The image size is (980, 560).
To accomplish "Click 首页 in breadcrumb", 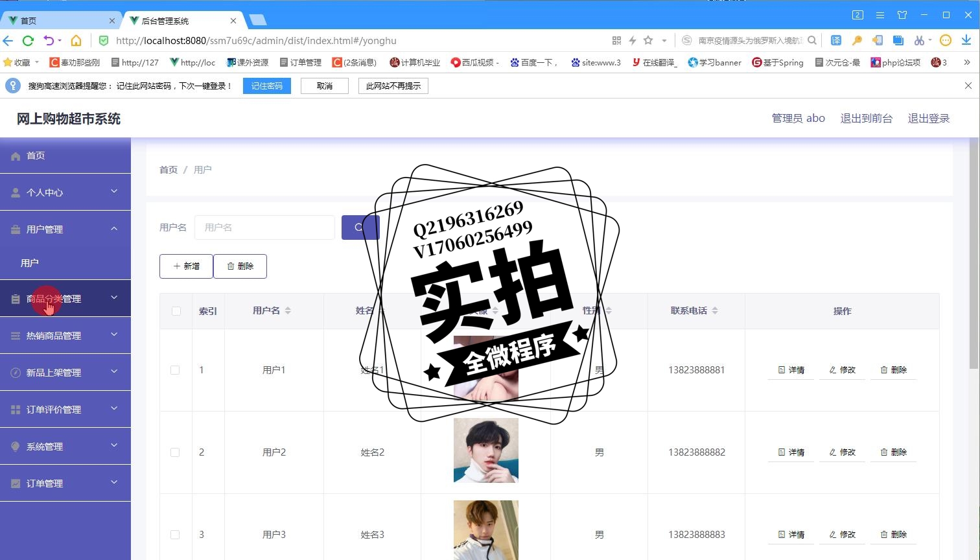I will [169, 170].
